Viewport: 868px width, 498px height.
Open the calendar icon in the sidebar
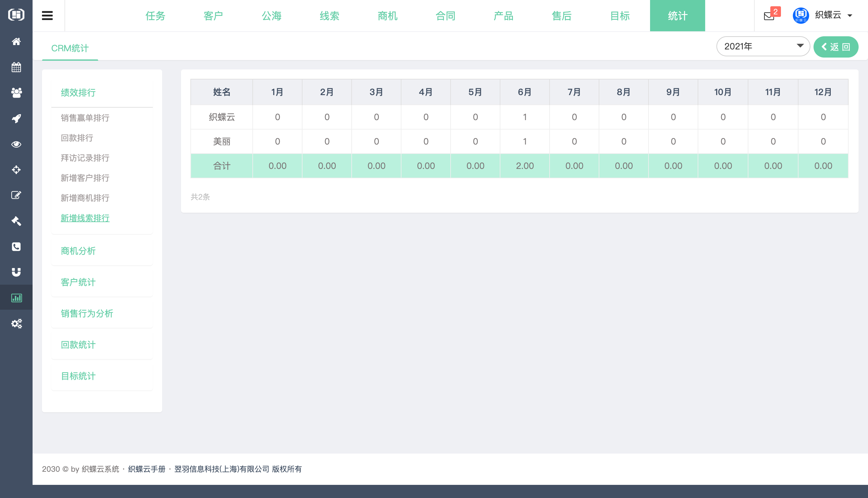pyautogui.click(x=16, y=67)
